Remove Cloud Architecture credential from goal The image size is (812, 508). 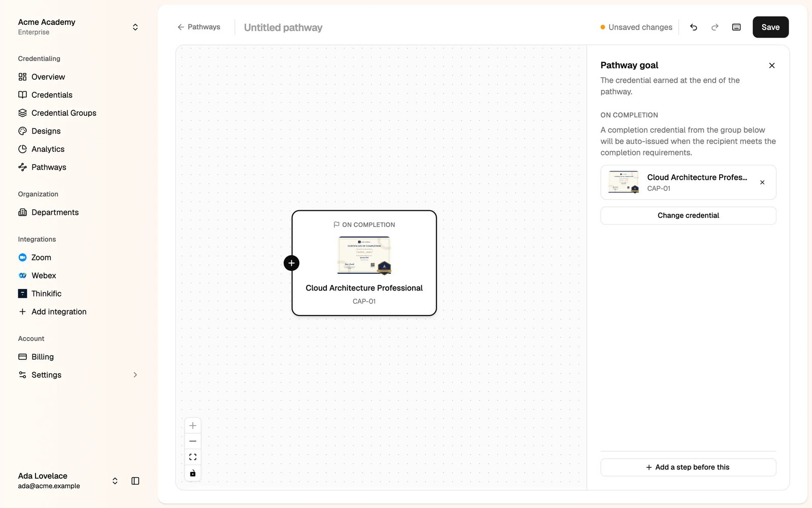tap(762, 182)
